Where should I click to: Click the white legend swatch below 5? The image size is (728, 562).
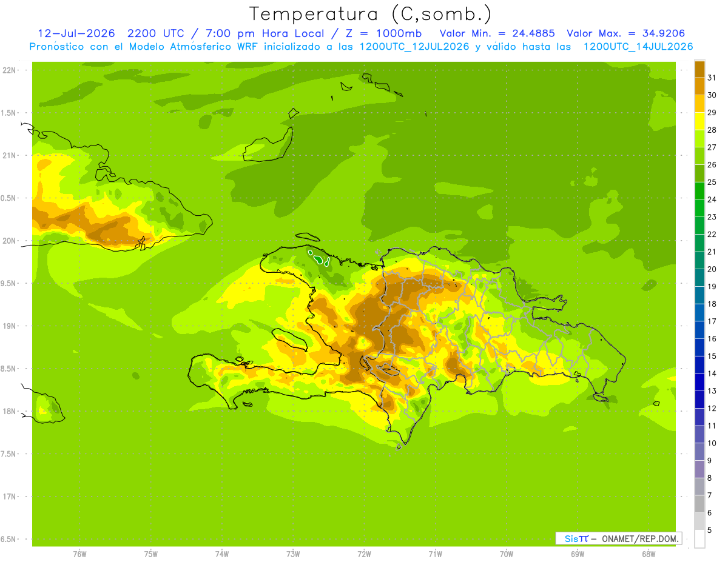coord(699,538)
